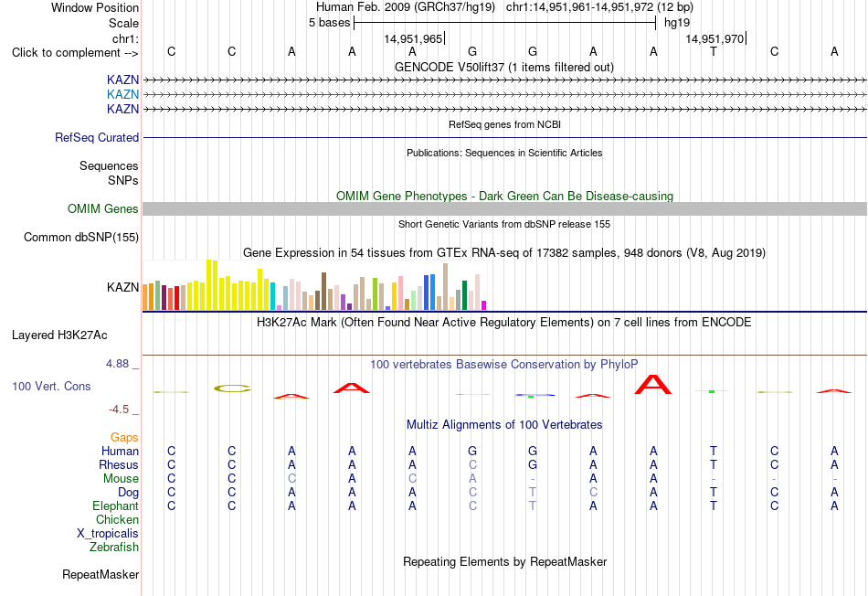Select the Dog alignment row label
868x596 pixels.
click(x=129, y=493)
